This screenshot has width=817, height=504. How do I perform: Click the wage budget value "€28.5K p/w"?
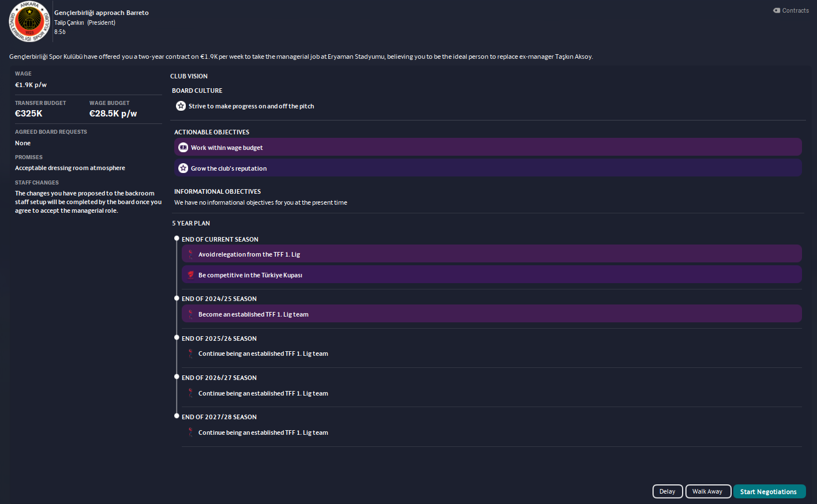pyautogui.click(x=113, y=114)
